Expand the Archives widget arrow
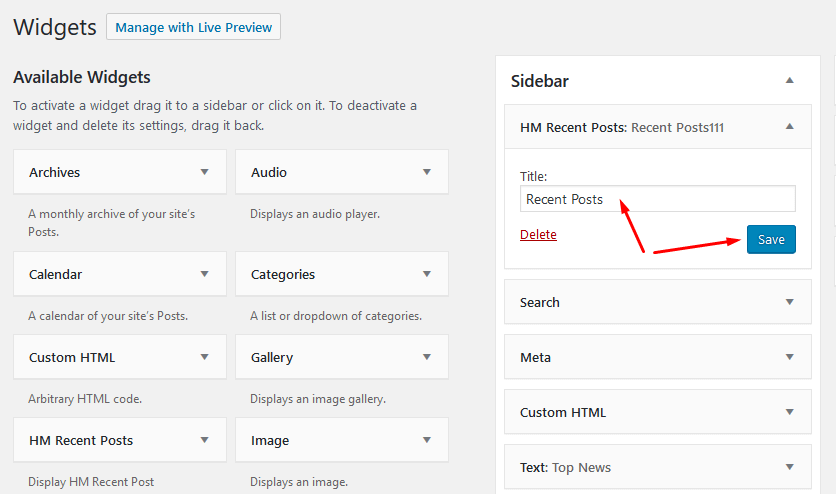The image size is (836, 494). (205, 172)
